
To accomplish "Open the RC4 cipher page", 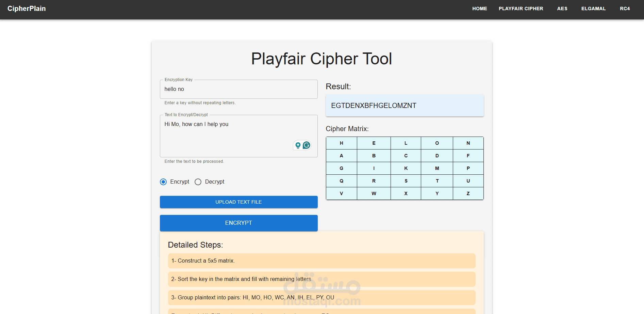I will (x=625, y=9).
